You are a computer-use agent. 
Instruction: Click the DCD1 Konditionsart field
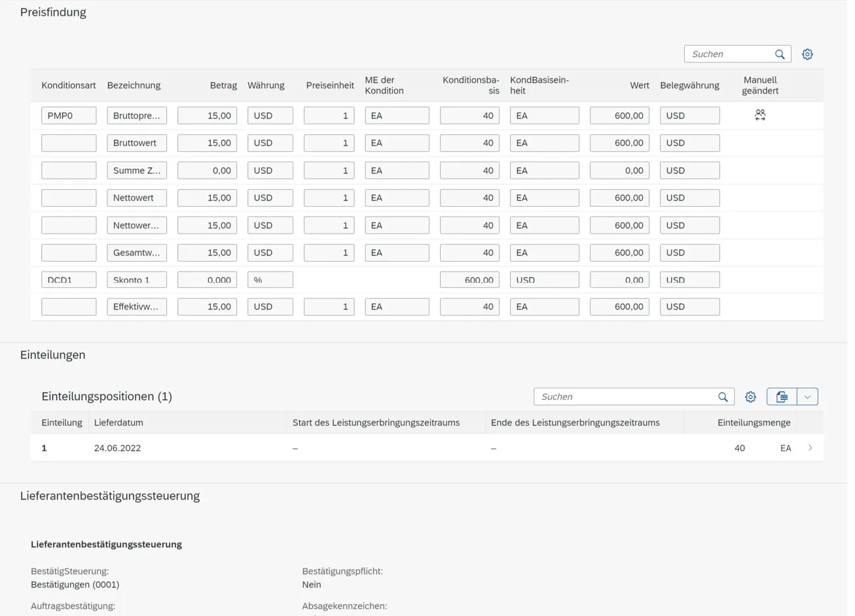click(69, 280)
